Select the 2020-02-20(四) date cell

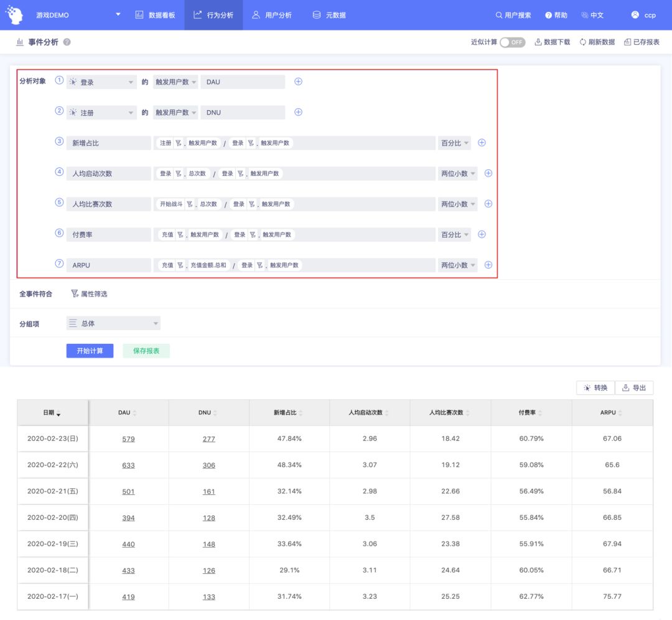[x=53, y=517]
